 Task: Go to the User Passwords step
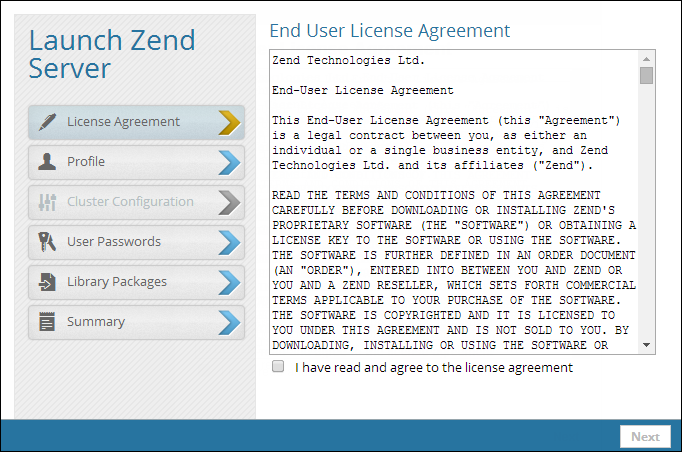point(113,242)
